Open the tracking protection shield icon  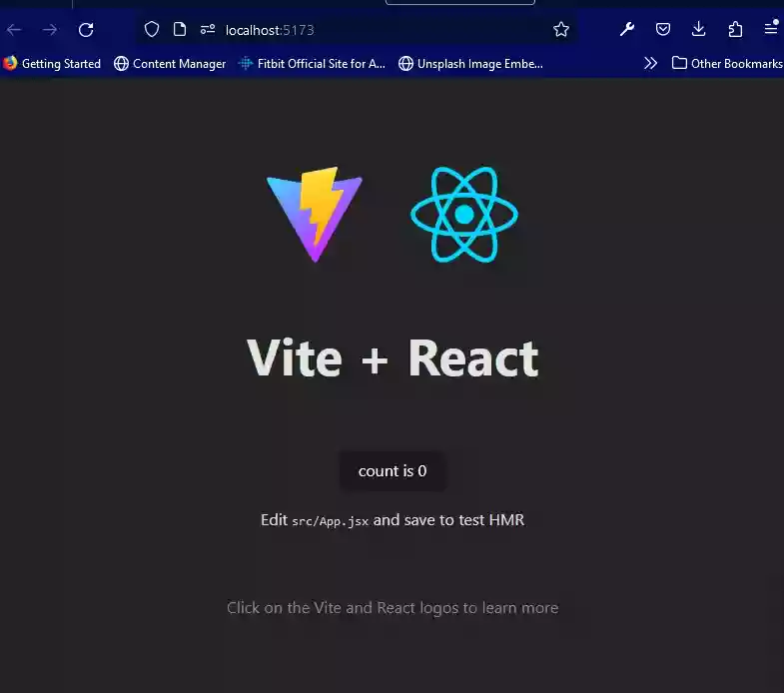[x=152, y=30]
